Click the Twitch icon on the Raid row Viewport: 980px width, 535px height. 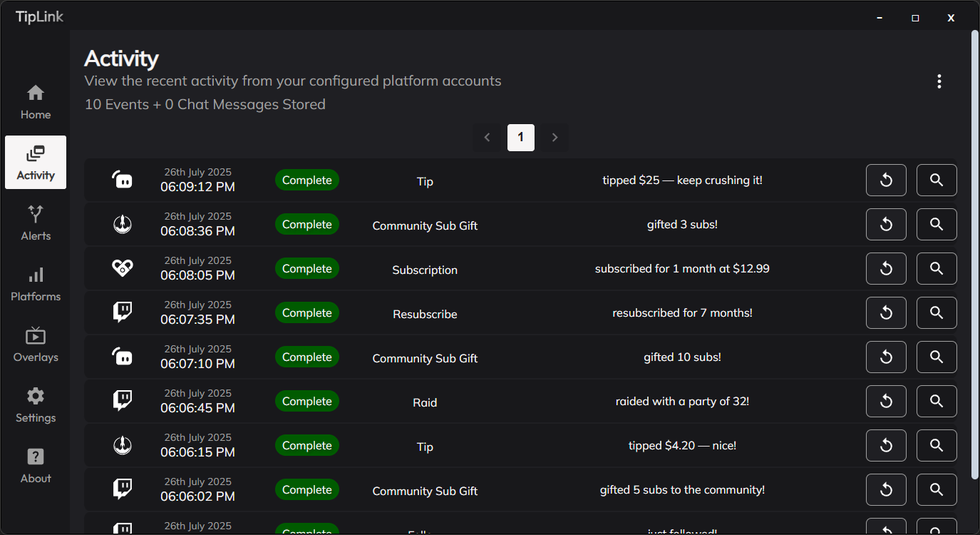[x=122, y=401]
